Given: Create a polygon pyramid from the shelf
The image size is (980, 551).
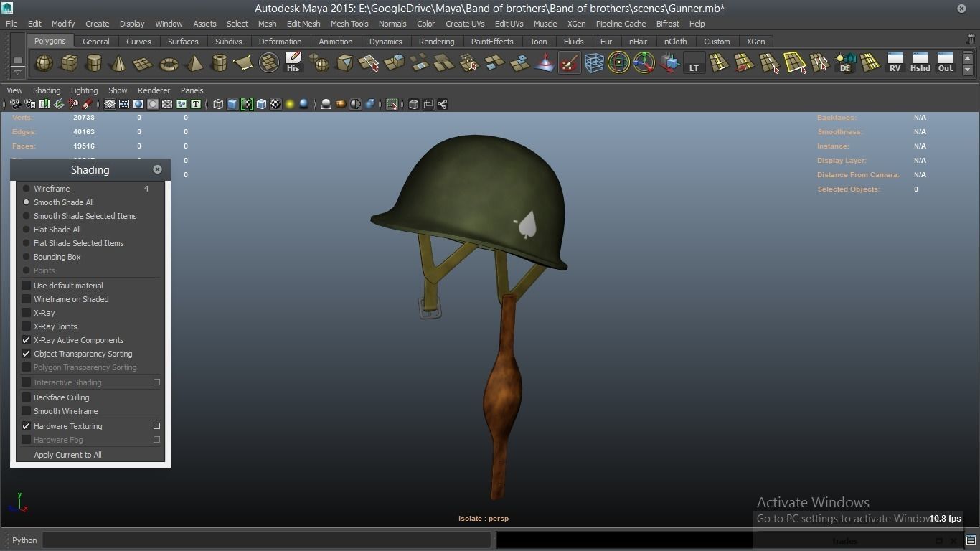Looking at the screenshot, I should (194, 63).
